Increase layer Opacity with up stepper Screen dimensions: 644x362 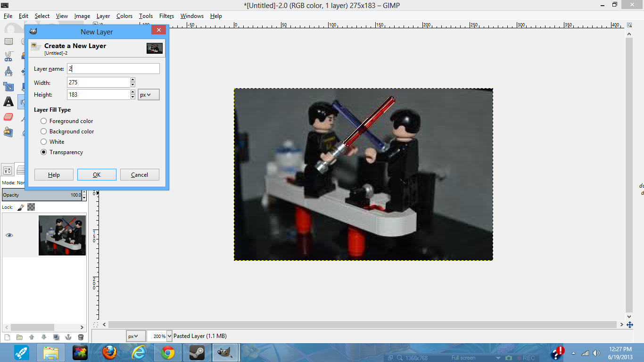click(84, 192)
